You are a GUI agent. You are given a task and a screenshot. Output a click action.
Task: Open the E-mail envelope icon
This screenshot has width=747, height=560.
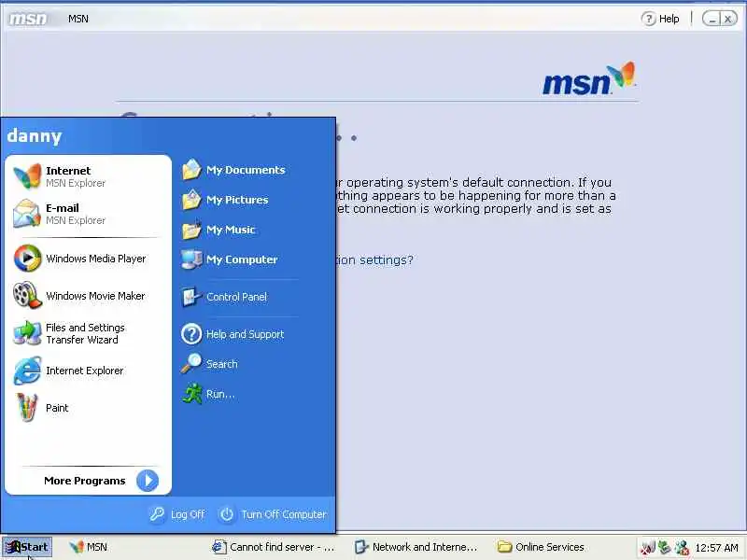[27, 214]
